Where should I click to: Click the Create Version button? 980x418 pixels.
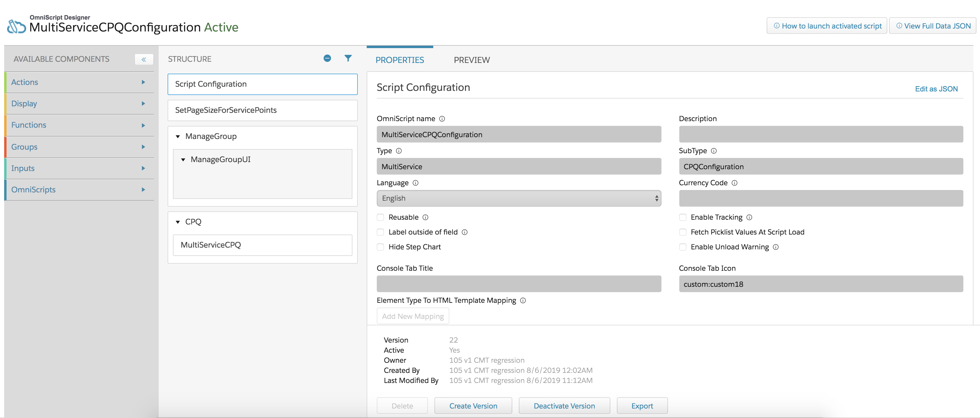click(x=473, y=406)
